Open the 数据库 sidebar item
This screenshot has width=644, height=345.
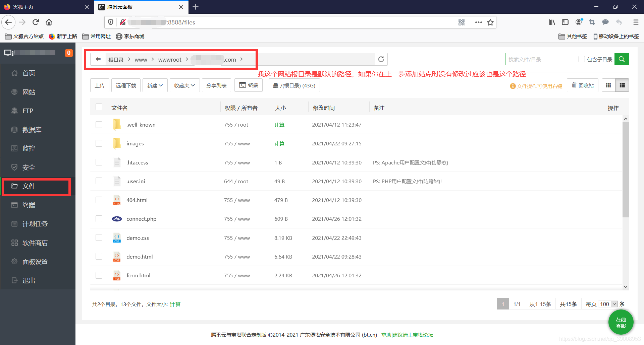38,130
